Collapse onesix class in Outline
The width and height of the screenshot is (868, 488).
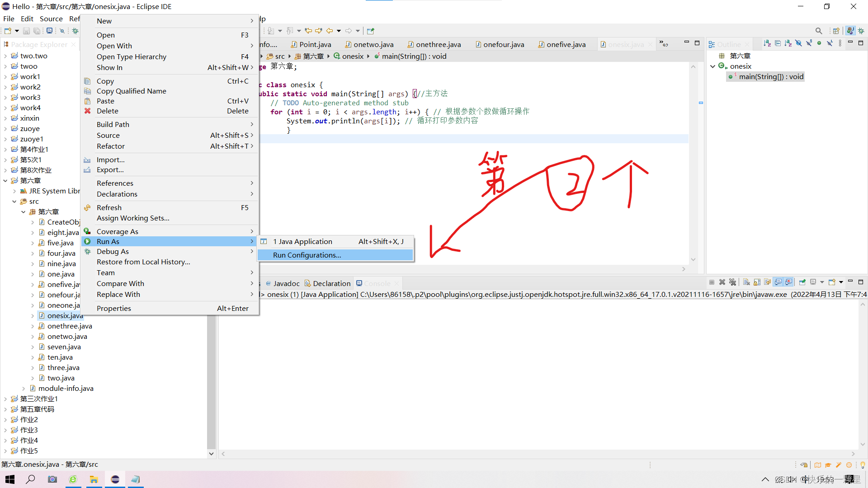click(x=713, y=66)
